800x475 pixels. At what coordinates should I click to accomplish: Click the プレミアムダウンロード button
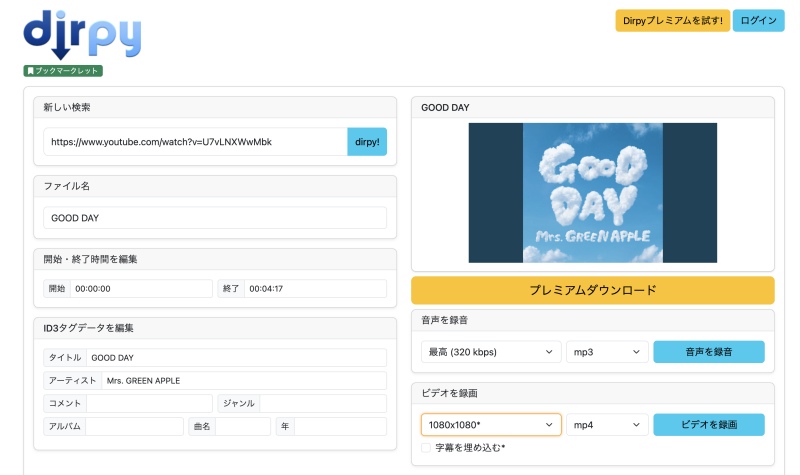tap(592, 290)
